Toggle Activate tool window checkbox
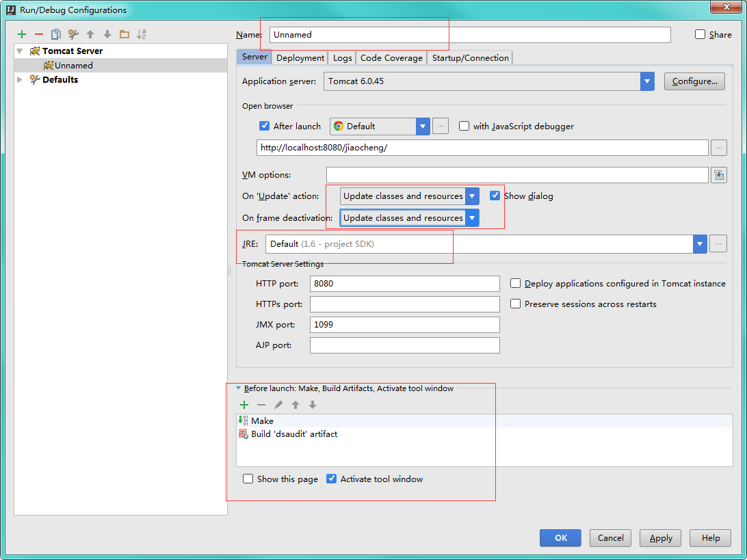 pyautogui.click(x=331, y=479)
